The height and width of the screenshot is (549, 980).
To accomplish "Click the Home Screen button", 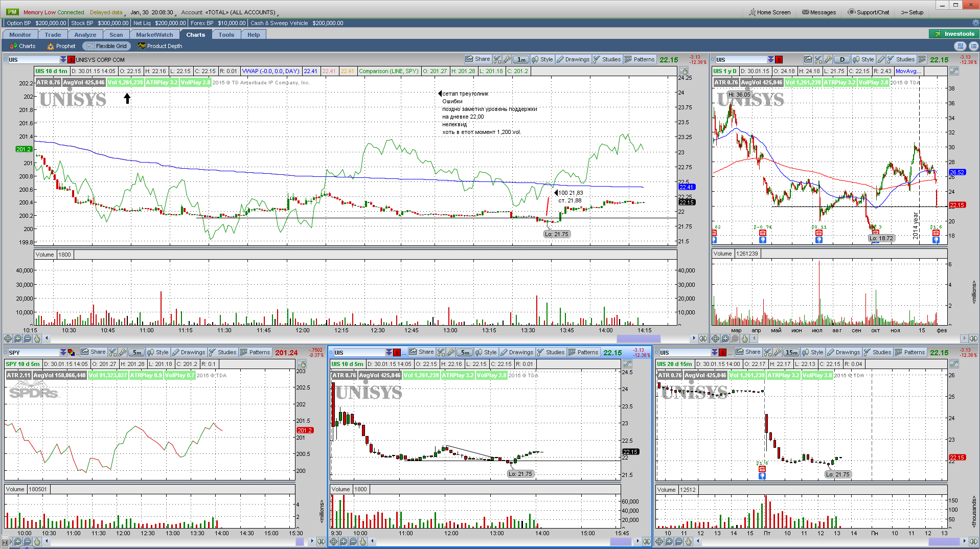I will [770, 12].
